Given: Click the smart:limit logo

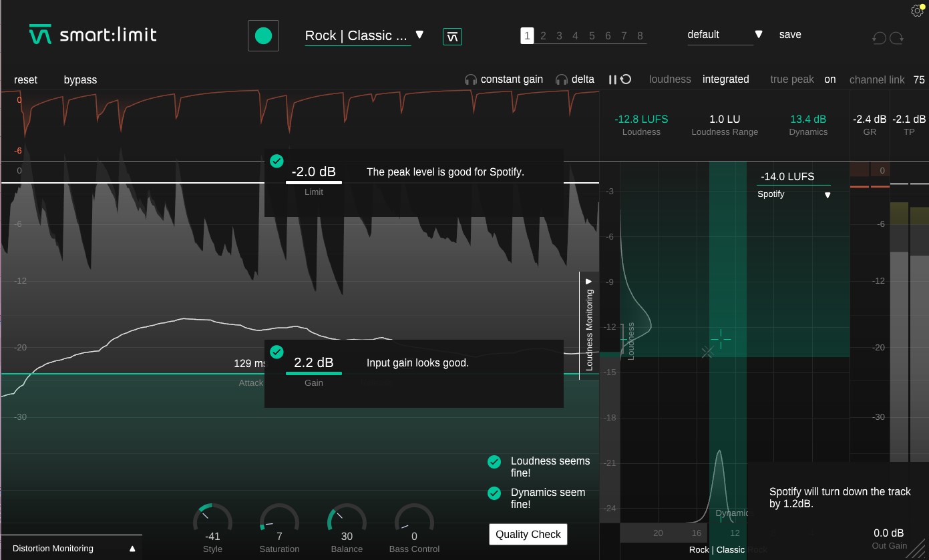Looking at the screenshot, I should click(93, 34).
